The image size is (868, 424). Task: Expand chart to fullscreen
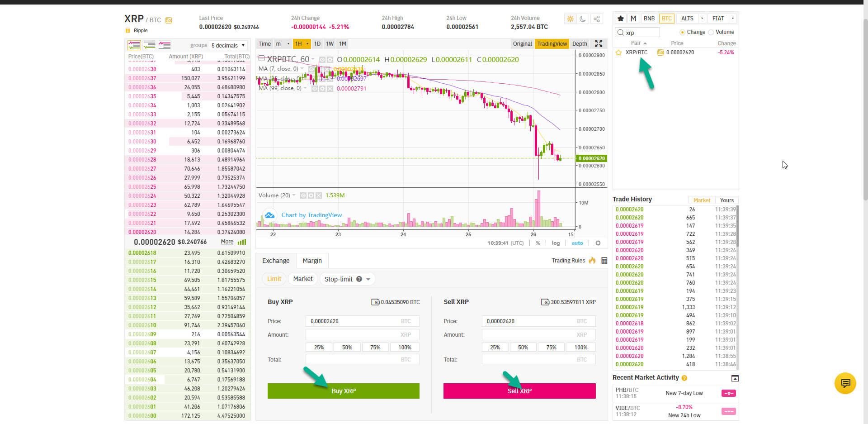(x=599, y=43)
